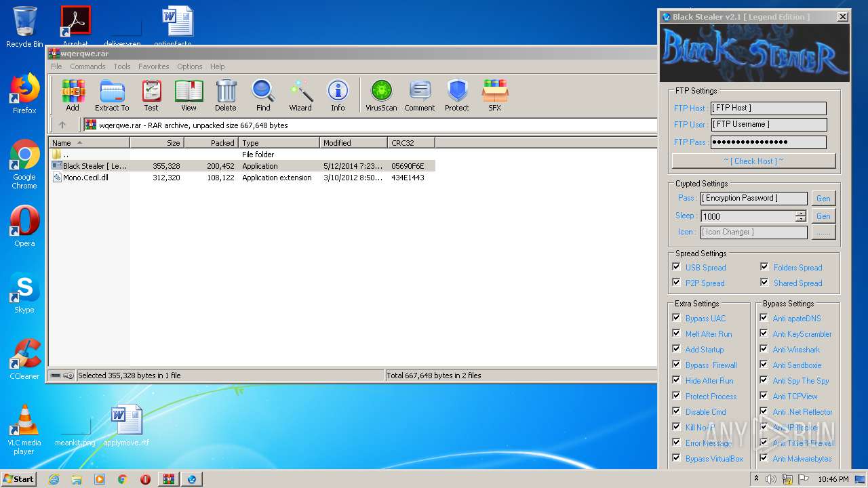Screen dimensions: 868x488
Task: Click the View file icon
Action: 189,95
